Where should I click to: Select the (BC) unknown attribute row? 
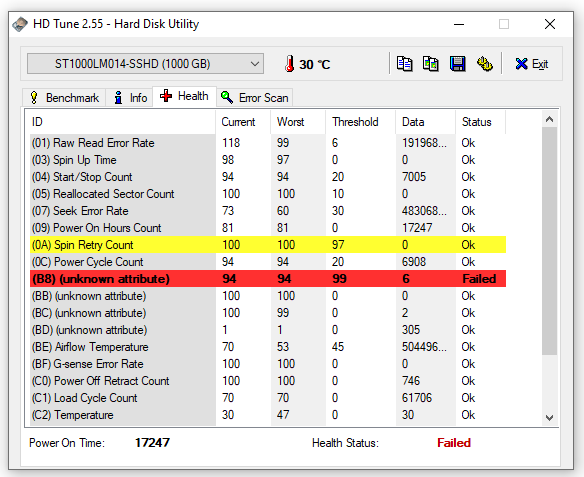268,313
